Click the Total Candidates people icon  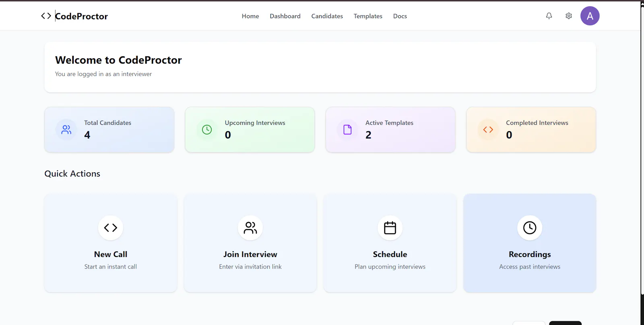coord(66,130)
